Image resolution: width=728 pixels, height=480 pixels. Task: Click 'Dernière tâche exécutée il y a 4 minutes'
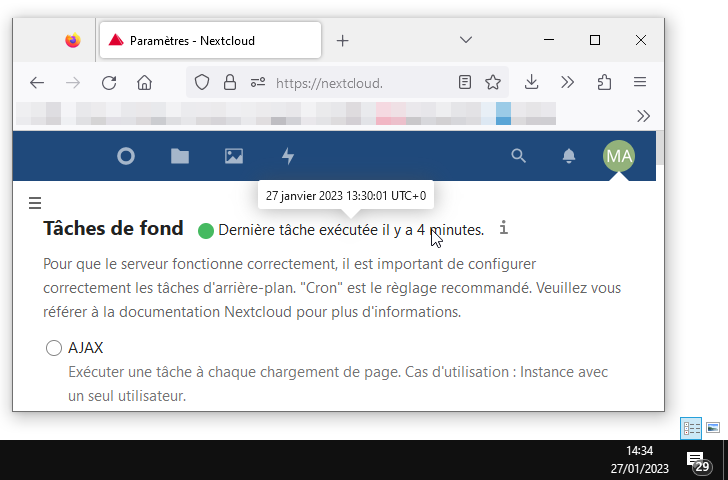(351, 230)
